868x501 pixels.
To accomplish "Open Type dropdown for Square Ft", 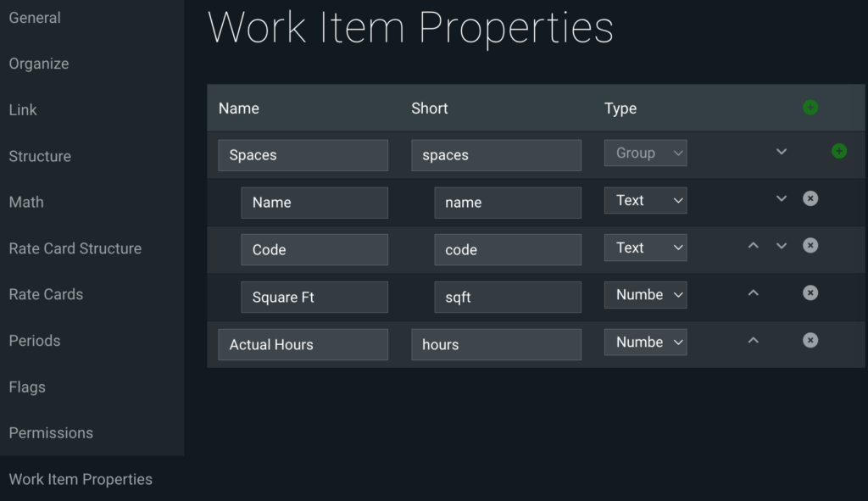I will point(645,295).
